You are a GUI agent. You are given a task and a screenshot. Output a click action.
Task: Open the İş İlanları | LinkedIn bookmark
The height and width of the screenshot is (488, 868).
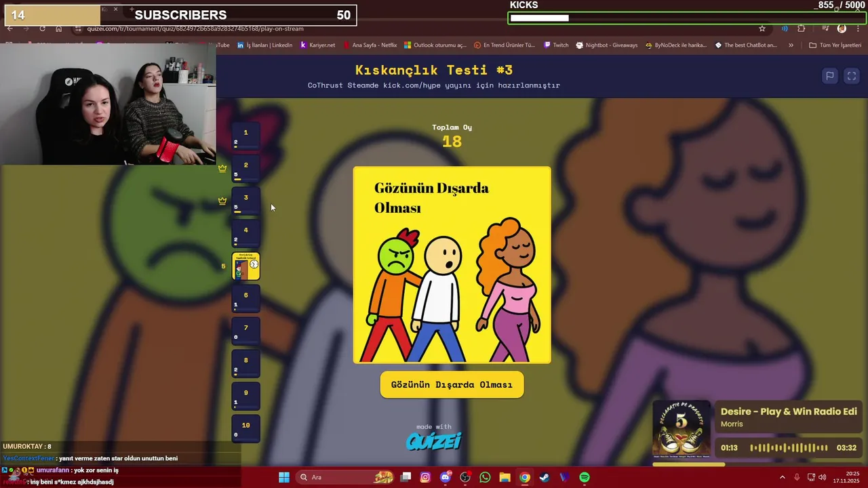click(x=264, y=45)
